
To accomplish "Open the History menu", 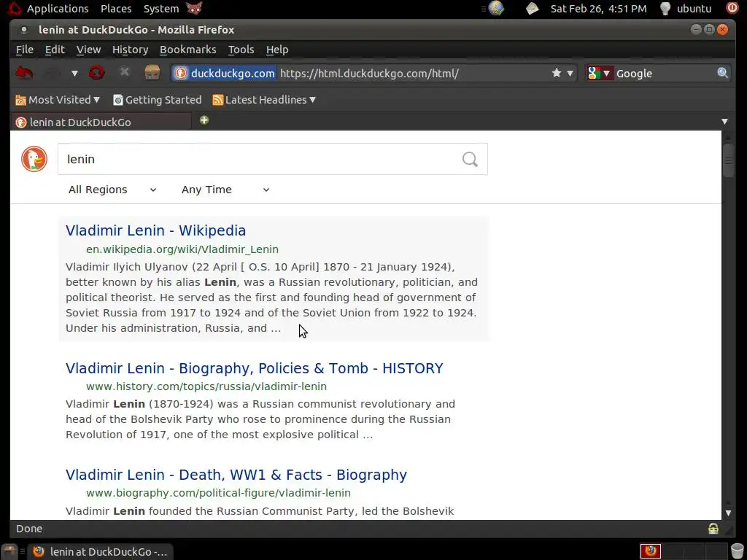I will 130,50.
